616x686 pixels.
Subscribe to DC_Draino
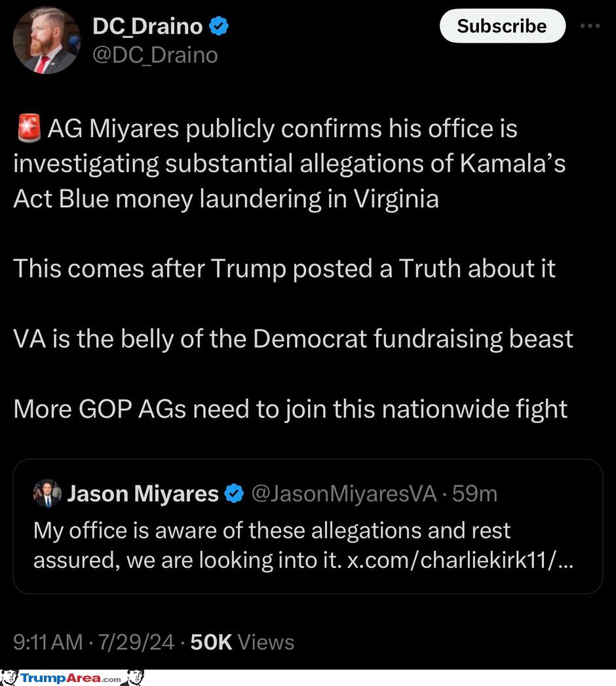tap(503, 26)
